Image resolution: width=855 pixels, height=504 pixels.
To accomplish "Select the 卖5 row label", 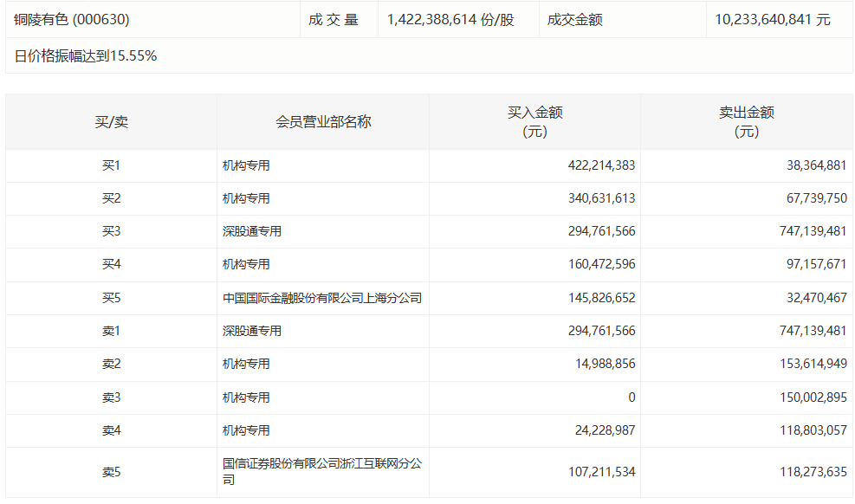I will 111,472.
